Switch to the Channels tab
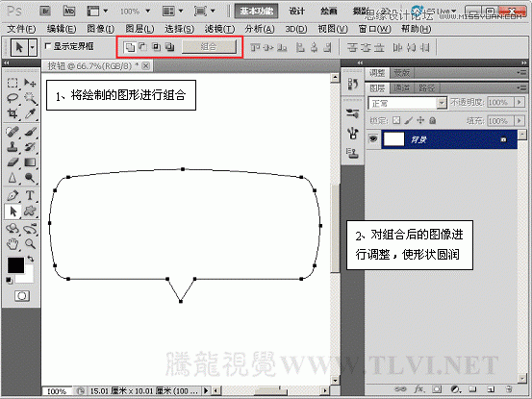532x399 pixels. coord(402,88)
